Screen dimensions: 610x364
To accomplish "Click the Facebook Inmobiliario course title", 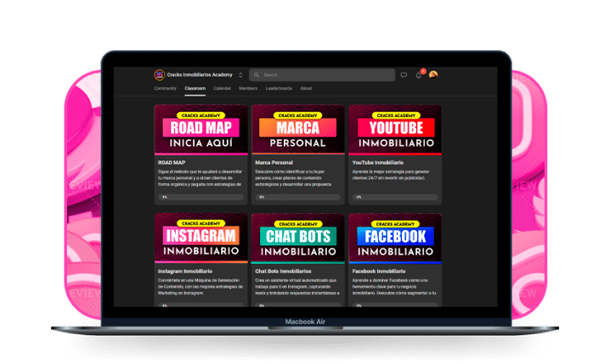I will click(x=379, y=272).
